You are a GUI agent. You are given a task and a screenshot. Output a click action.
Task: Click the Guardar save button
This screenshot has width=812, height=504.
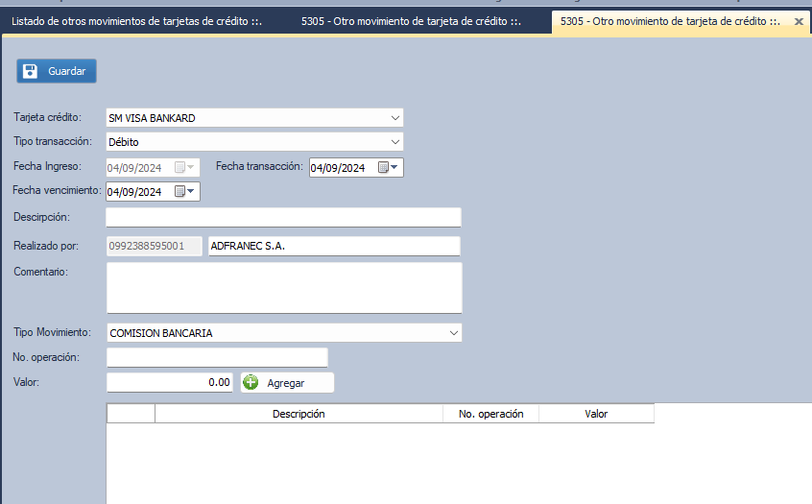click(x=56, y=71)
